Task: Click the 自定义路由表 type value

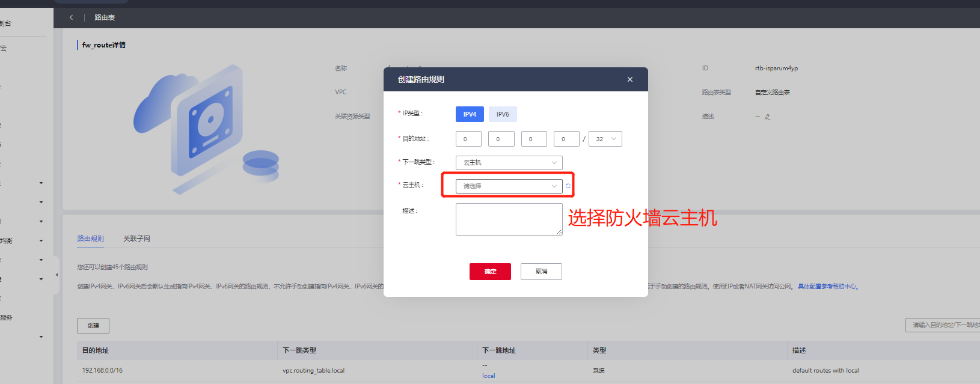Action: 773,93
